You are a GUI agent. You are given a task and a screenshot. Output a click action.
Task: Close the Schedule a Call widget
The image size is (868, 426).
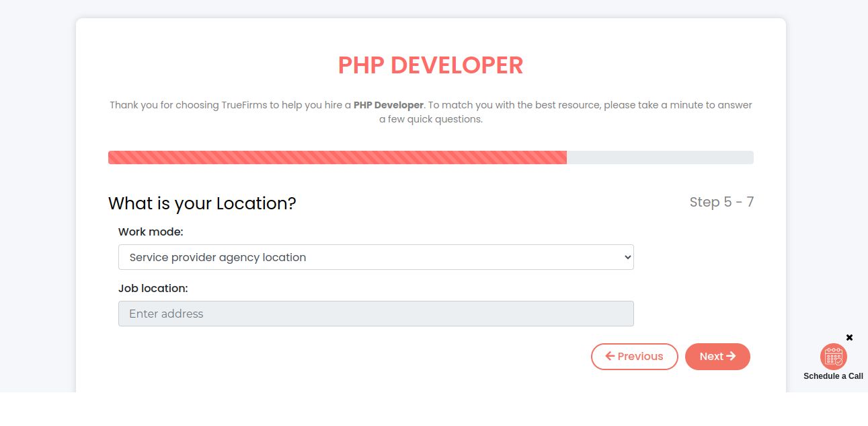pyautogui.click(x=849, y=337)
